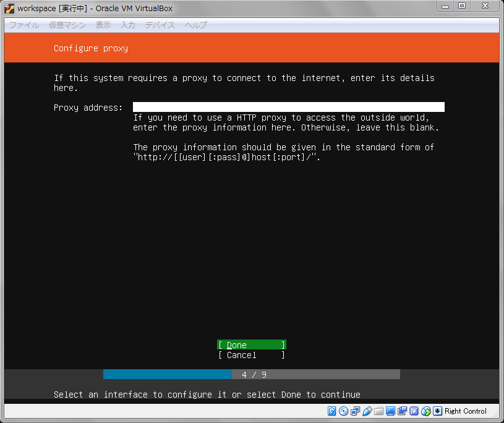Click the shared folders status icon
The width and height of the screenshot is (504, 423).
[378, 411]
